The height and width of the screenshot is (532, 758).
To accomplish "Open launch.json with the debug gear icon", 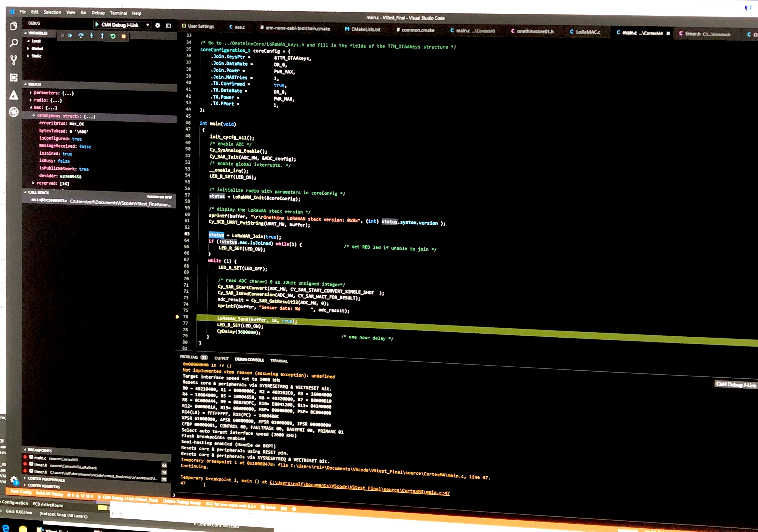I will click(x=158, y=25).
